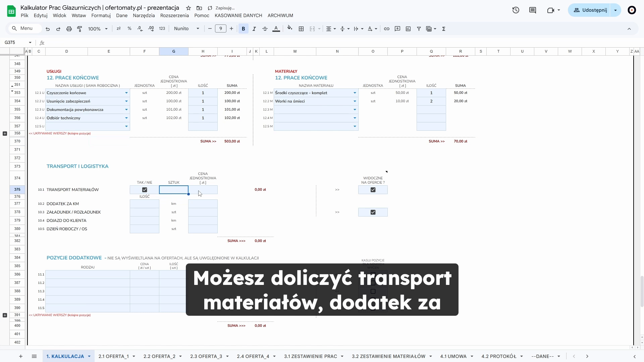Toggle the Załadunek/Rozładunek visibility checkbox

coord(373,212)
